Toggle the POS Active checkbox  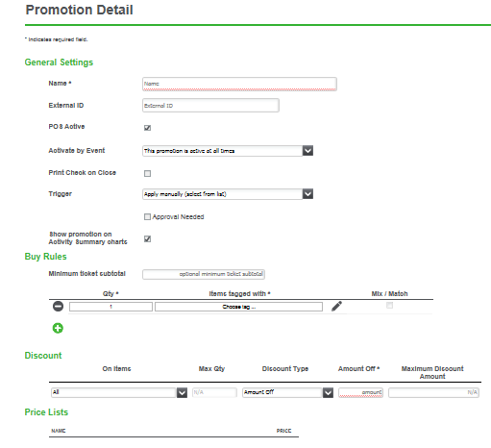tap(147, 128)
